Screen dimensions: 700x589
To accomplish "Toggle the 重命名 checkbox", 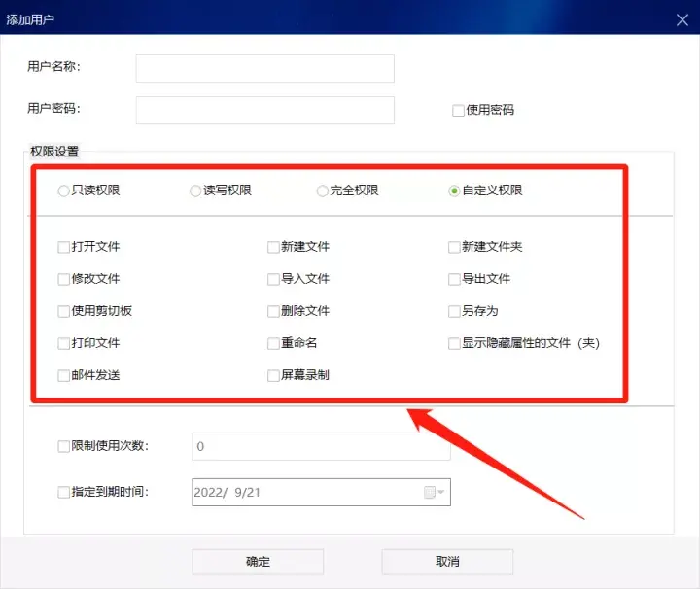I will pyautogui.click(x=273, y=343).
